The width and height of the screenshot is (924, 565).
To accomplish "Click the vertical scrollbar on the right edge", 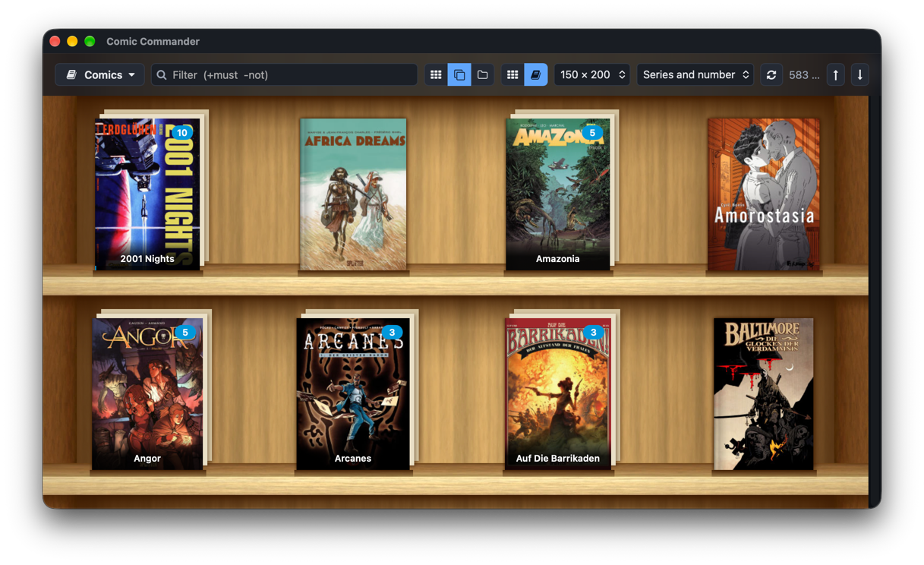I will pos(874,301).
